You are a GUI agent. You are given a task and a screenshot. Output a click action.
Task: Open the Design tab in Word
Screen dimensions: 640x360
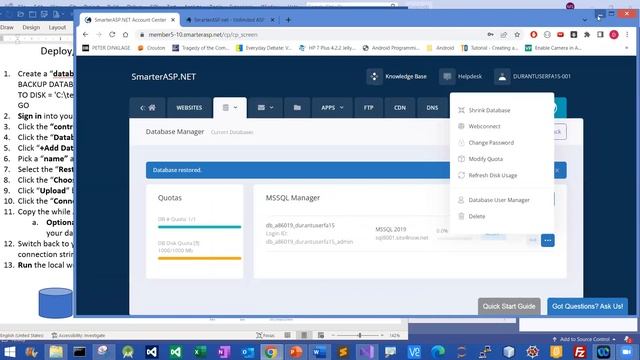point(31,27)
